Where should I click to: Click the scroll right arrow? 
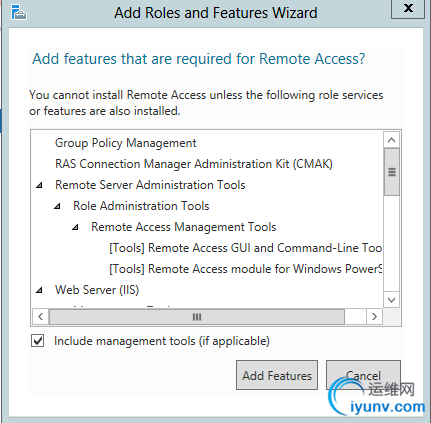click(x=374, y=316)
